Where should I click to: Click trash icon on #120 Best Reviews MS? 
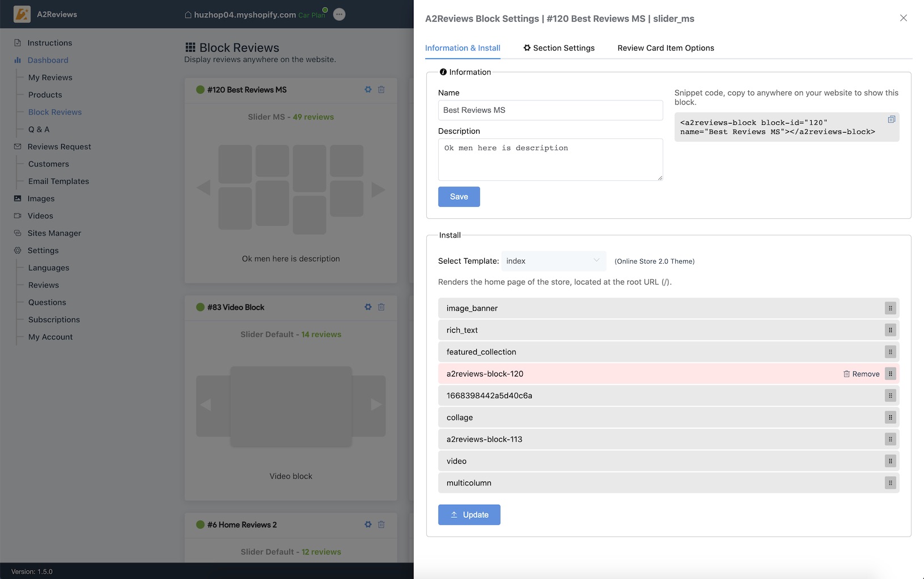tap(382, 90)
